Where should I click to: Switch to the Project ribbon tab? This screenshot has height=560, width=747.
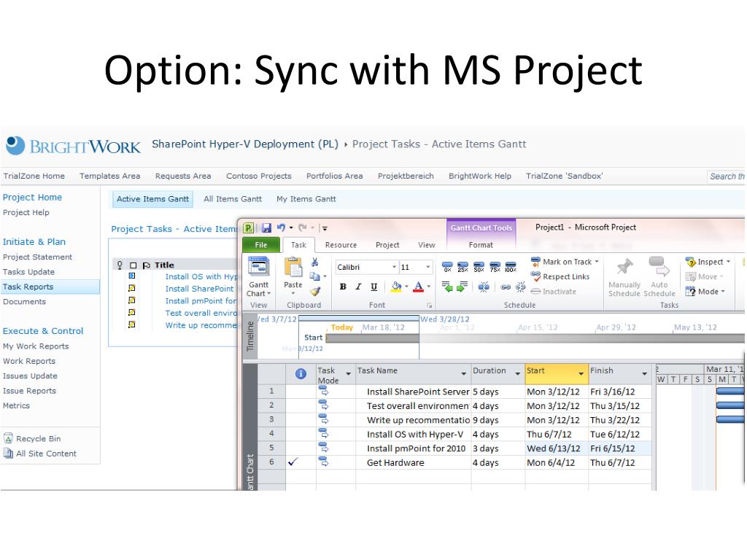[387, 245]
